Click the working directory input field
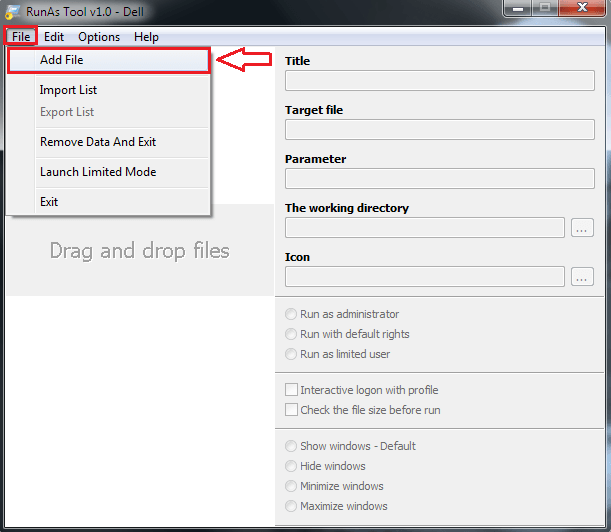 point(425,228)
